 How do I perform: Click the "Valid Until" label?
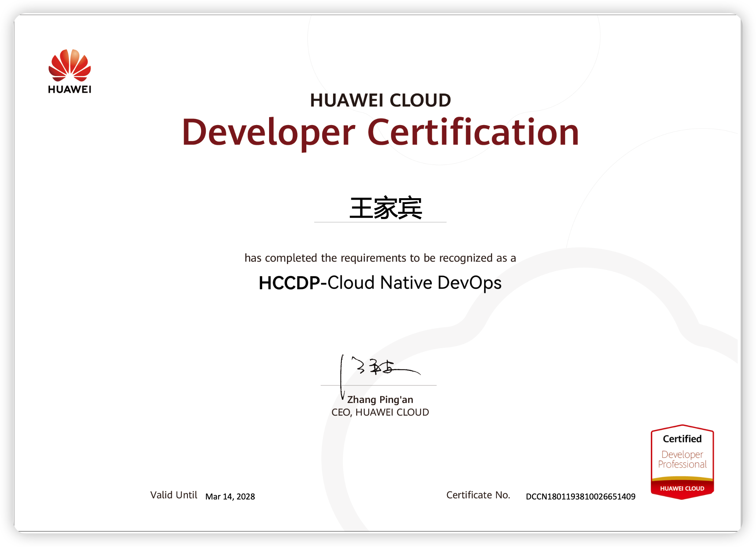tap(174, 495)
